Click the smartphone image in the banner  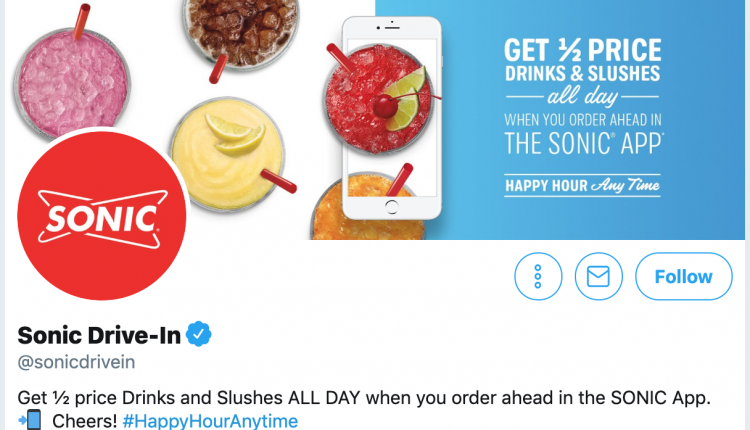pyautogui.click(x=391, y=118)
